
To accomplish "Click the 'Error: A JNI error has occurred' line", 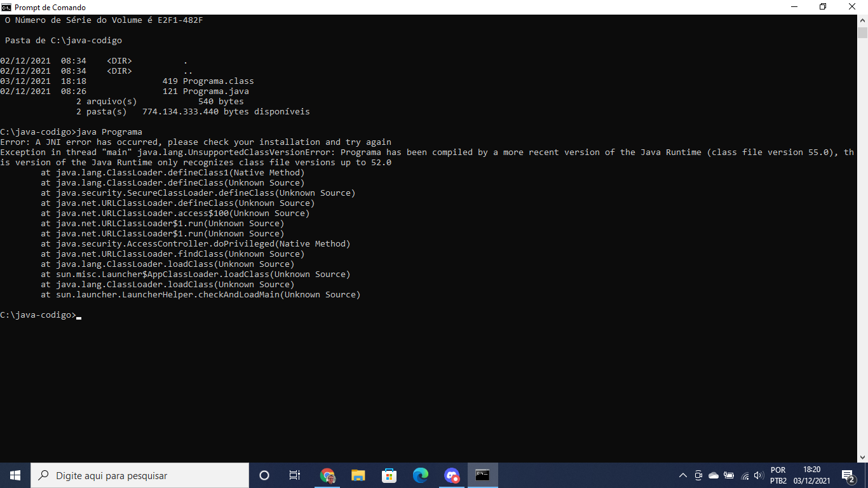I will tap(196, 142).
